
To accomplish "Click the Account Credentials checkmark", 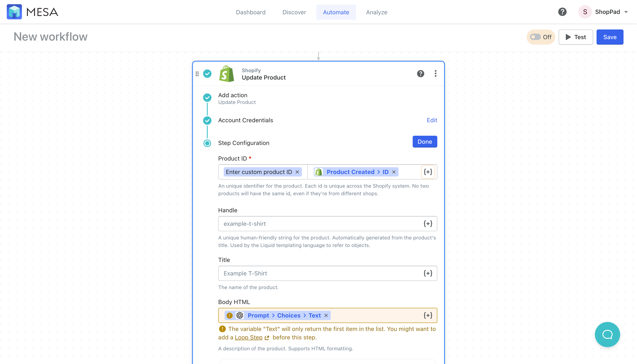I will click(x=207, y=121).
